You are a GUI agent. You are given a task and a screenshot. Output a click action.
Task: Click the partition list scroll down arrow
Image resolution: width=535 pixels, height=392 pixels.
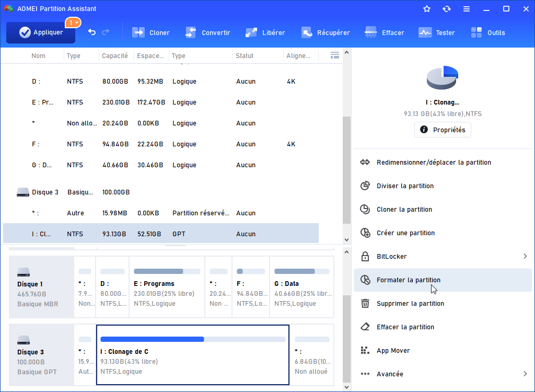(347, 240)
